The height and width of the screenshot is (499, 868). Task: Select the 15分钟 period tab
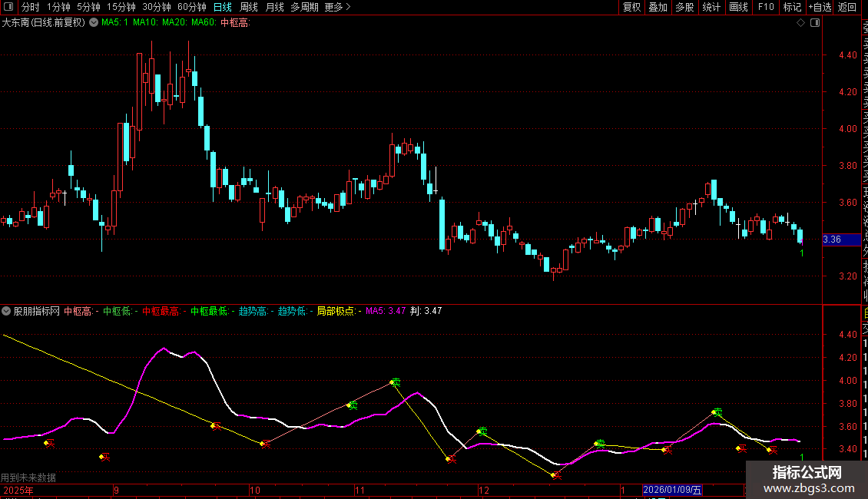coord(121,7)
